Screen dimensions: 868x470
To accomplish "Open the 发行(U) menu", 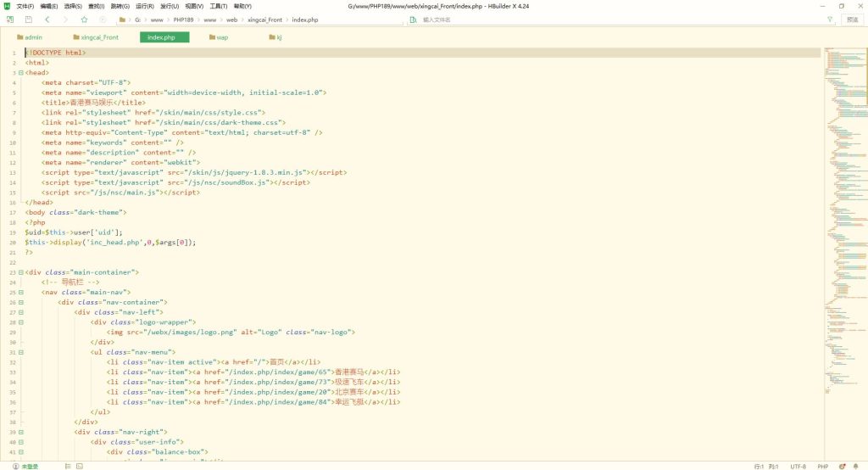I will point(170,6).
